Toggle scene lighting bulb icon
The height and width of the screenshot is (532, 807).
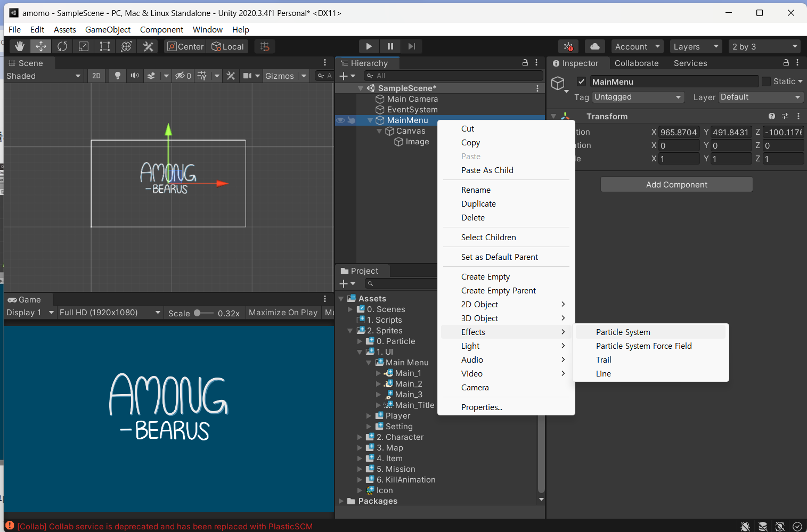point(118,76)
